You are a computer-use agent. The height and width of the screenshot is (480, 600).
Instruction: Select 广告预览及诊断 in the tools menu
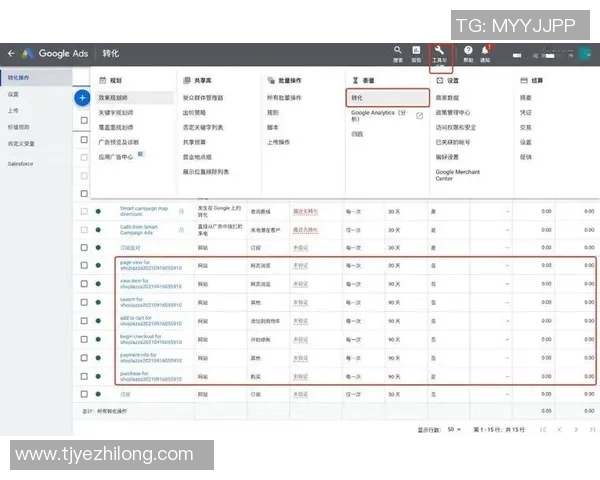[119, 142]
